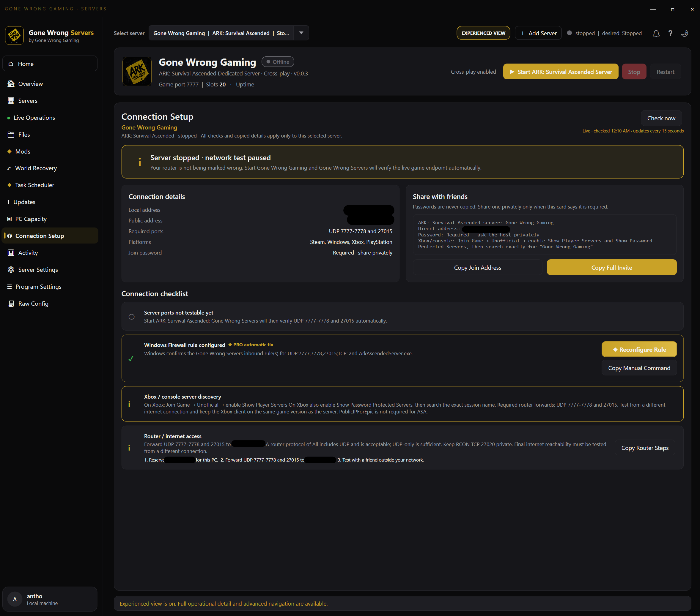The image size is (700, 616).
Task: Open help with the question mark icon
Action: pos(670,33)
